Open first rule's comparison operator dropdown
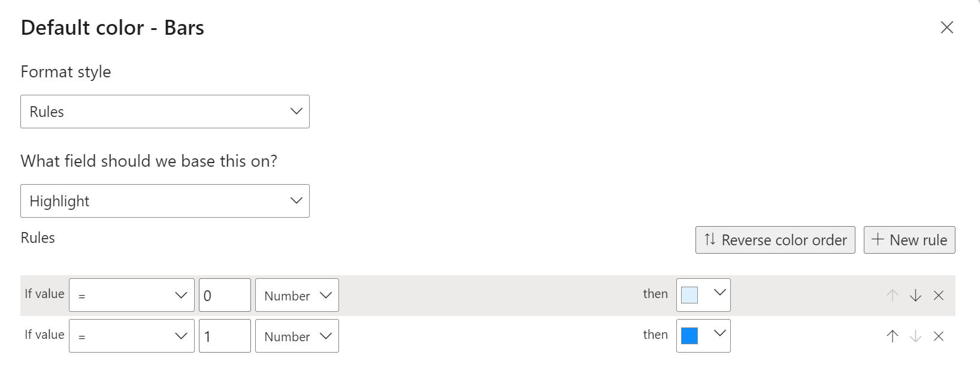The width and height of the screenshot is (980, 388). (x=132, y=295)
